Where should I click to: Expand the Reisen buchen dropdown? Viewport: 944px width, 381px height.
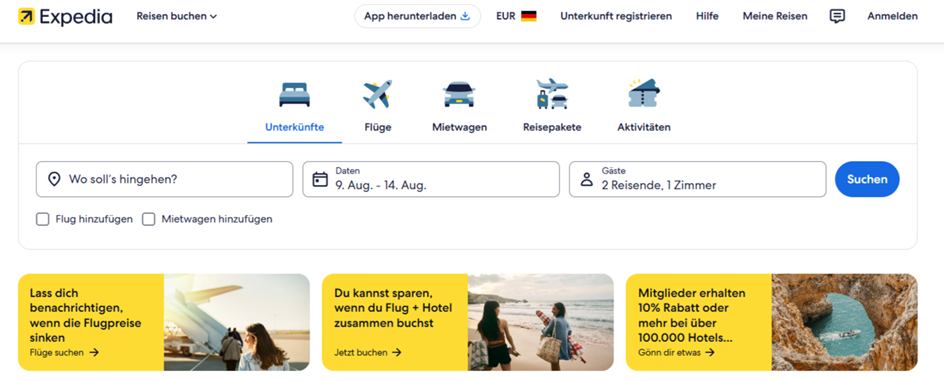(x=176, y=16)
